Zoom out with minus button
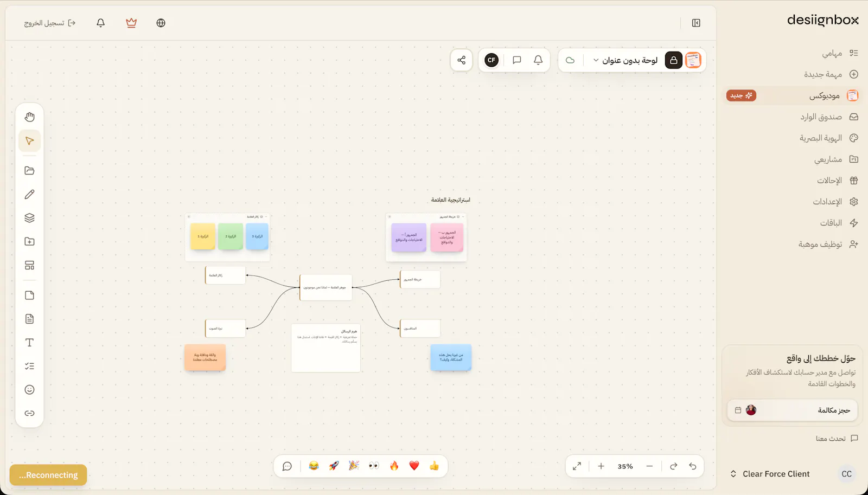 point(649,466)
